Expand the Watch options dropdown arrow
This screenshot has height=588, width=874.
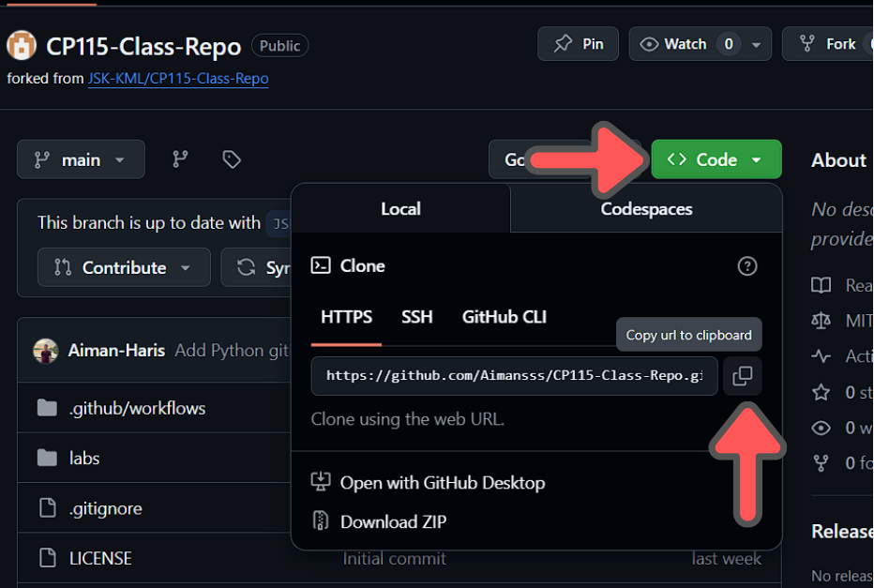756,45
